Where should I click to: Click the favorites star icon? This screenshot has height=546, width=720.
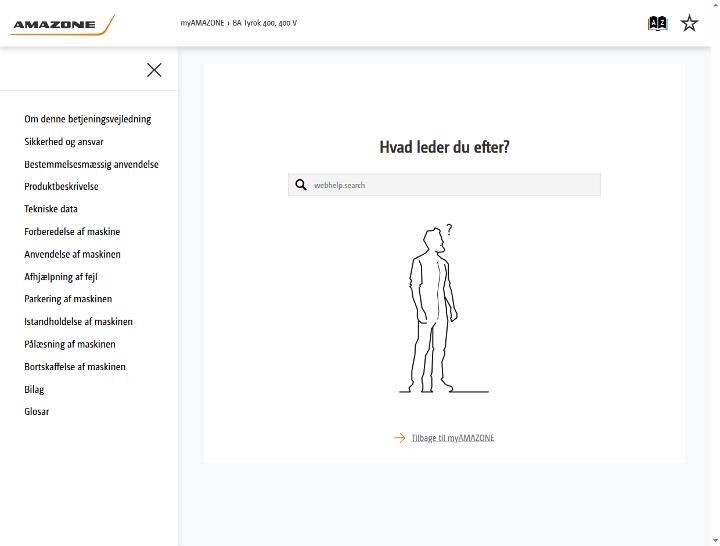689,23
